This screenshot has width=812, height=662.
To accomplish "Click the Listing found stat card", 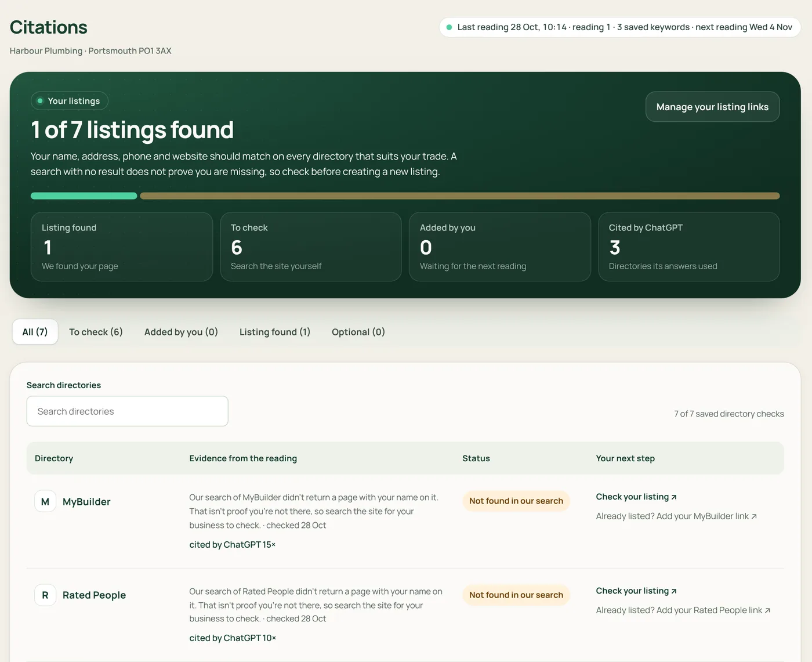I will click(122, 247).
